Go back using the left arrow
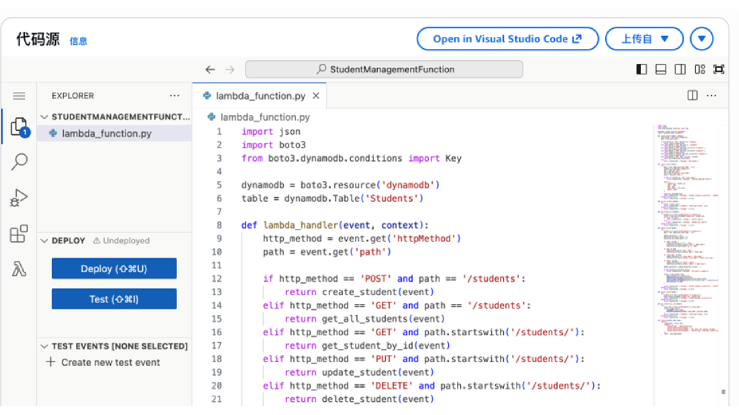This screenshot has width=739, height=415. [210, 69]
